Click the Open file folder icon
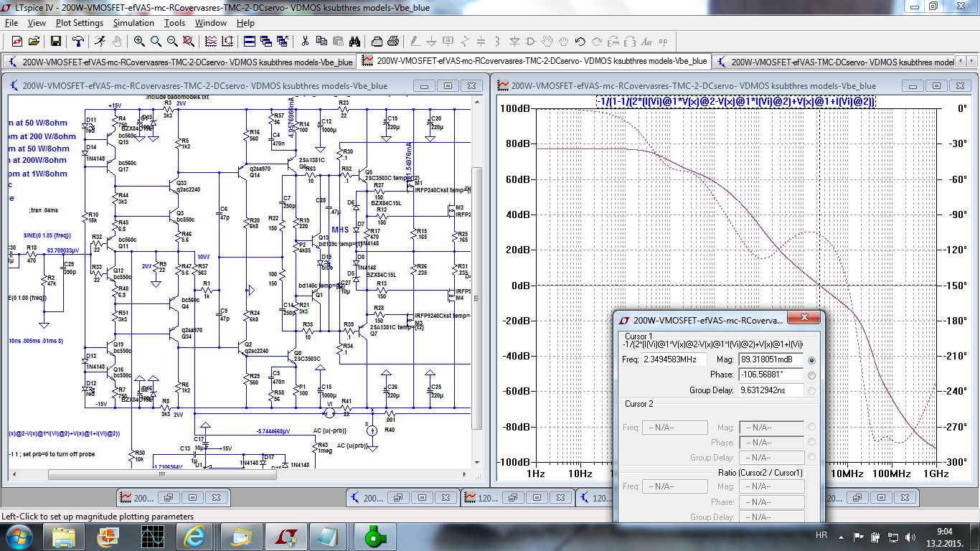The image size is (980, 551). (34, 41)
